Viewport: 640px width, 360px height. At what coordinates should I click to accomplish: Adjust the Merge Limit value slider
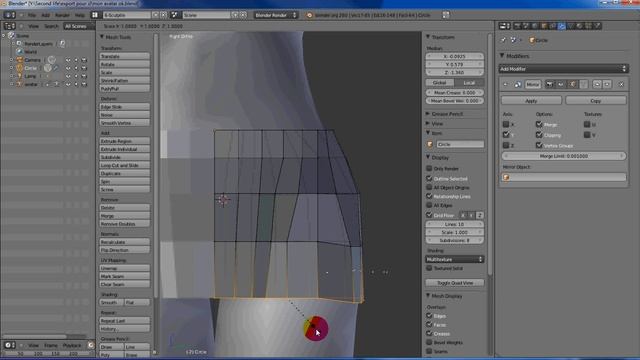564,156
